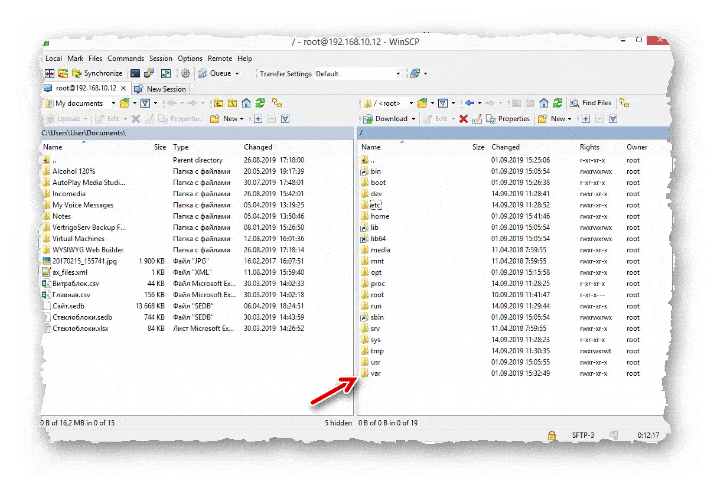
Task: Click SFTP-3 protocol status bar entry
Action: [x=583, y=435]
